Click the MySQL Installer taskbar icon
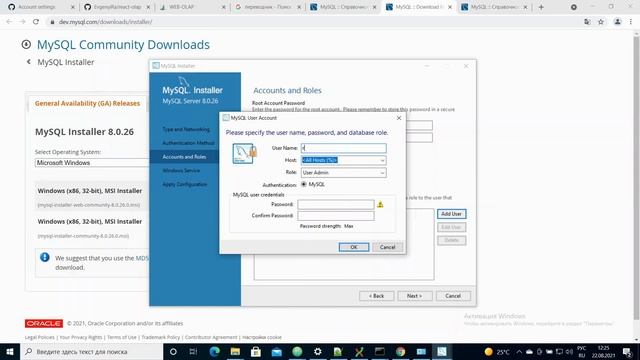This screenshot has width=640, height=360. (x=442, y=351)
